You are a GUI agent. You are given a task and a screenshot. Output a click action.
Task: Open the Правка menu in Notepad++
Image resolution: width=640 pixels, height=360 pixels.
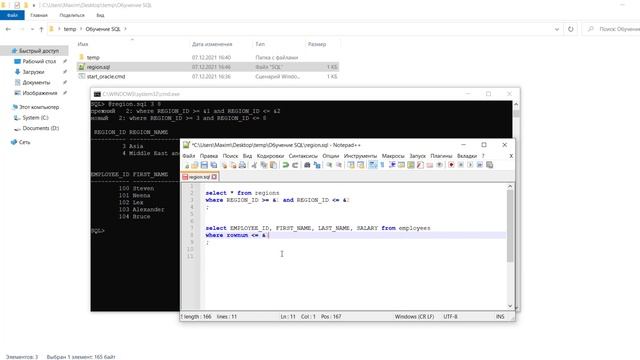pyautogui.click(x=209, y=156)
